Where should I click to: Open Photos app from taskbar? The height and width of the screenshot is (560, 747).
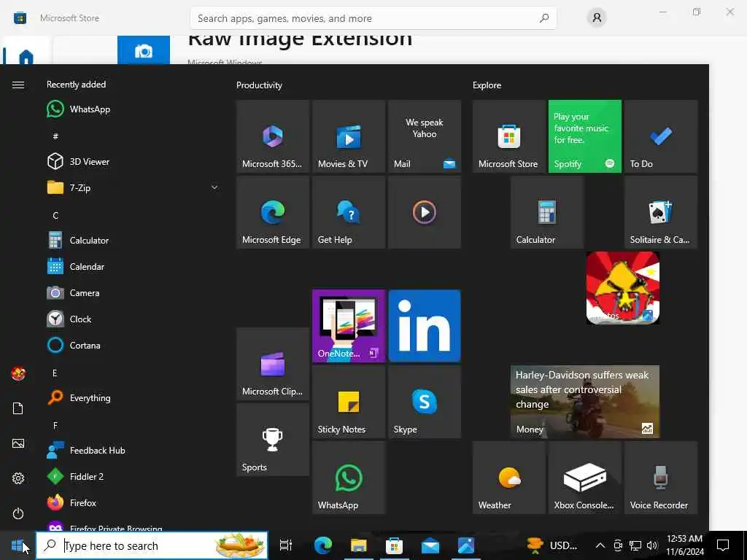tap(466, 545)
